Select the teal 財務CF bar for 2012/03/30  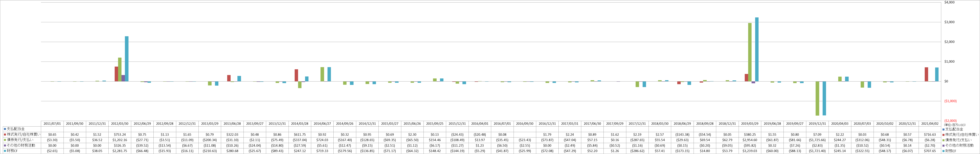(x=127, y=59)
